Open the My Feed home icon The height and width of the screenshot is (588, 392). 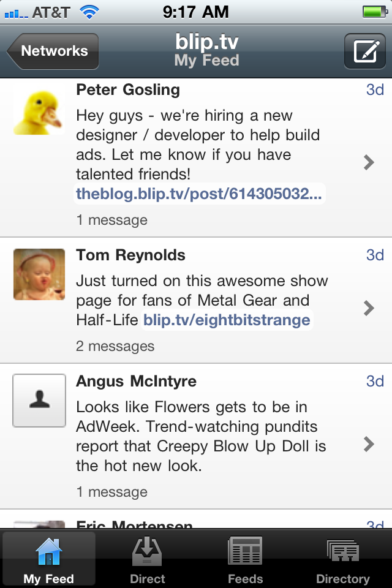click(x=49, y=551)
